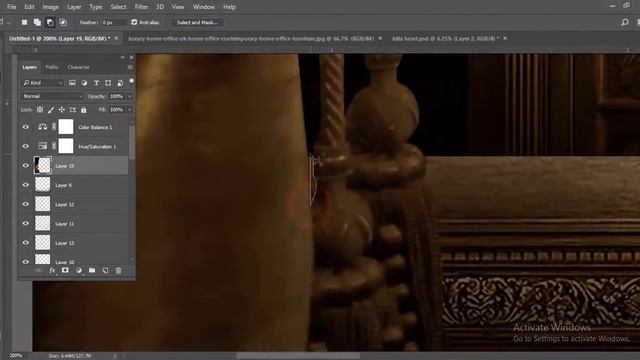Screen dimensions: 640x360
Task: Click the Opacity 100% field
Action: 117,96
